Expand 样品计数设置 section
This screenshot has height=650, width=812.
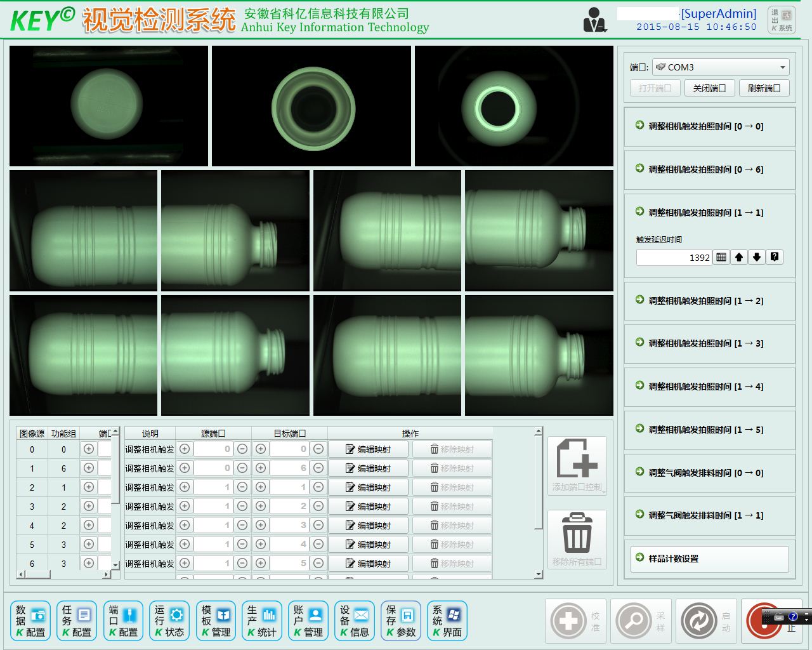(710, 559)
